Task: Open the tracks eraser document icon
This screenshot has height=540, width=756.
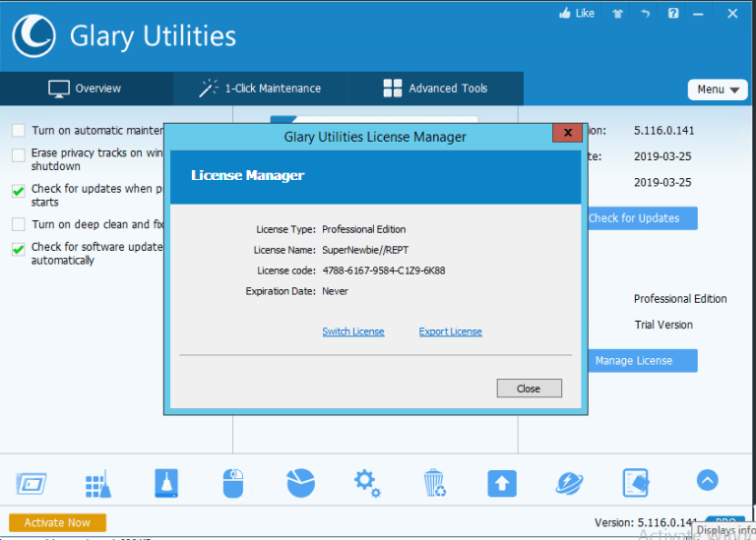Action: (x=636, y=483)
